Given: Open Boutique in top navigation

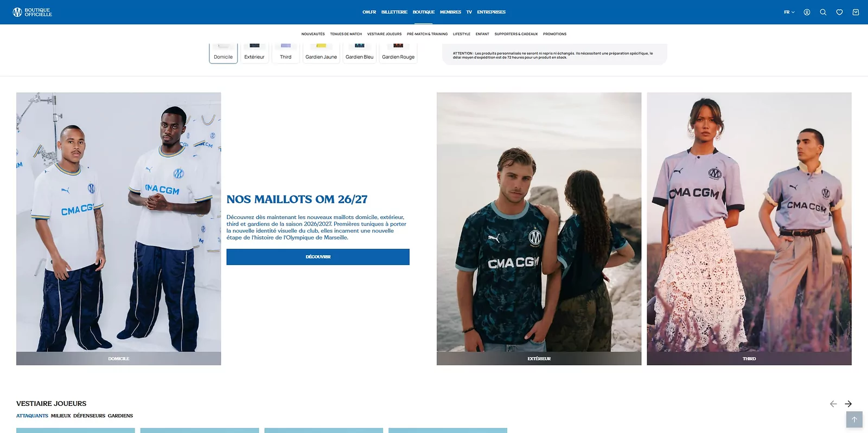Looking at the screenshot, I should tap(424, 12).
